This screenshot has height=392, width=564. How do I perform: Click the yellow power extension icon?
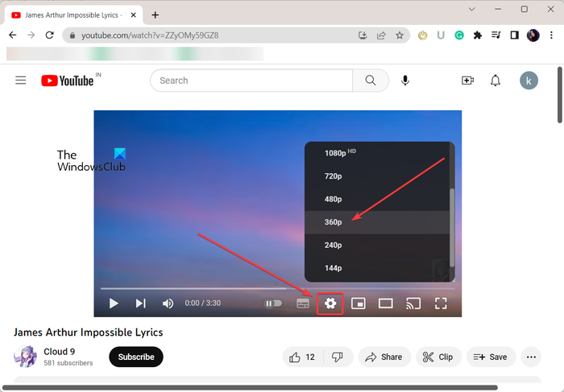point(422,35)
